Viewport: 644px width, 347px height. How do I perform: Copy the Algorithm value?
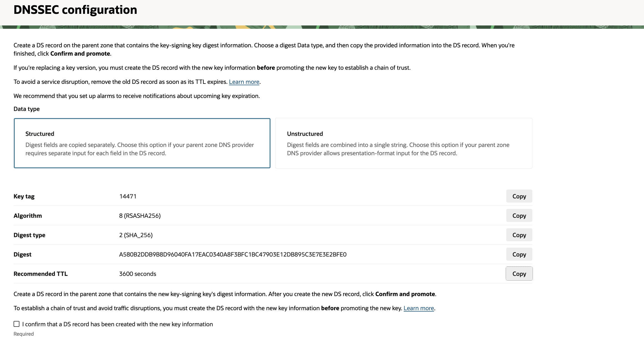click(519, 216)
